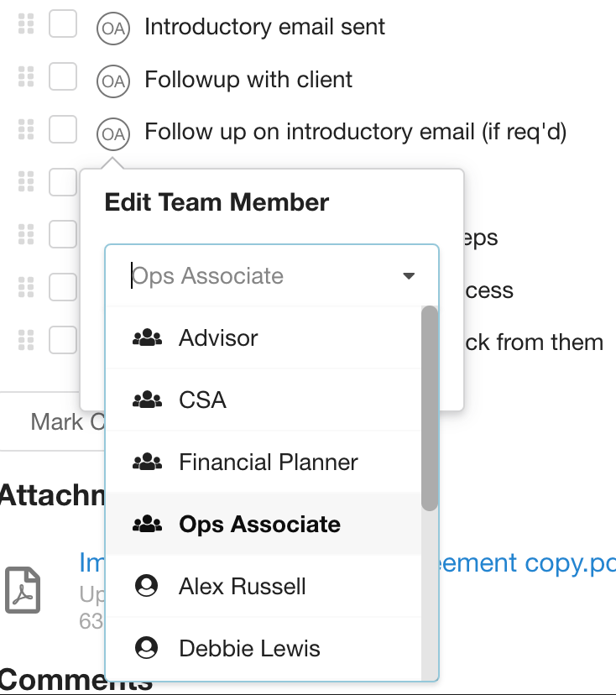
Task: Choose Financial Planner in the dropdown list
Action: click(x=268, y=462)
